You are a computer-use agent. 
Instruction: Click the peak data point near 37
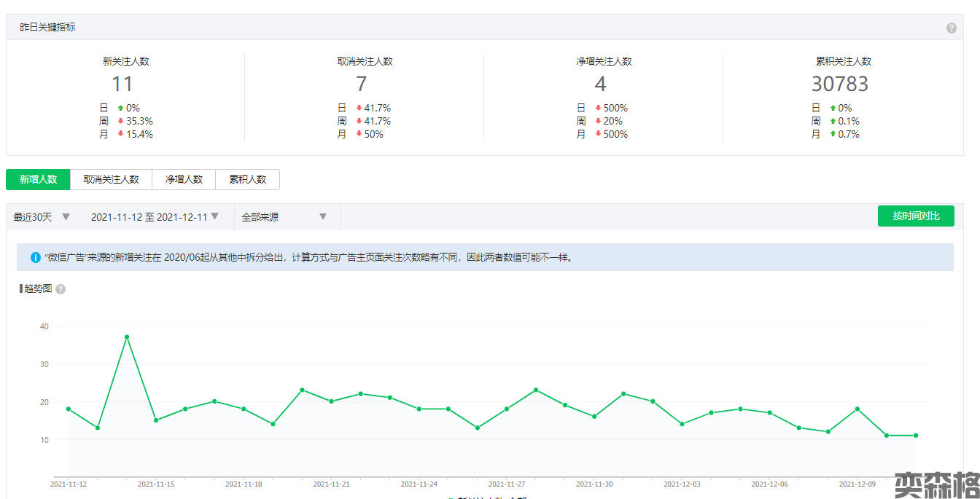pyautogui.click(x=127, y=337)
